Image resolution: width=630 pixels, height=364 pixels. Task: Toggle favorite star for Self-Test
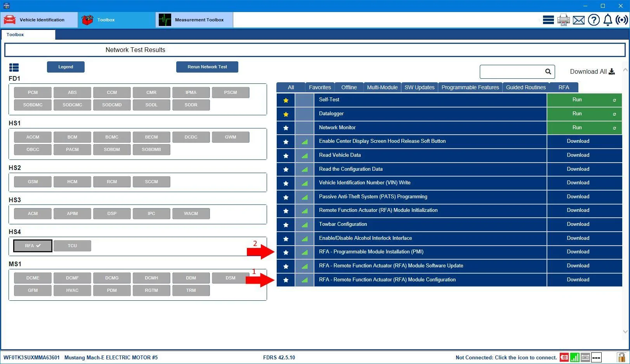pos(286,100)
